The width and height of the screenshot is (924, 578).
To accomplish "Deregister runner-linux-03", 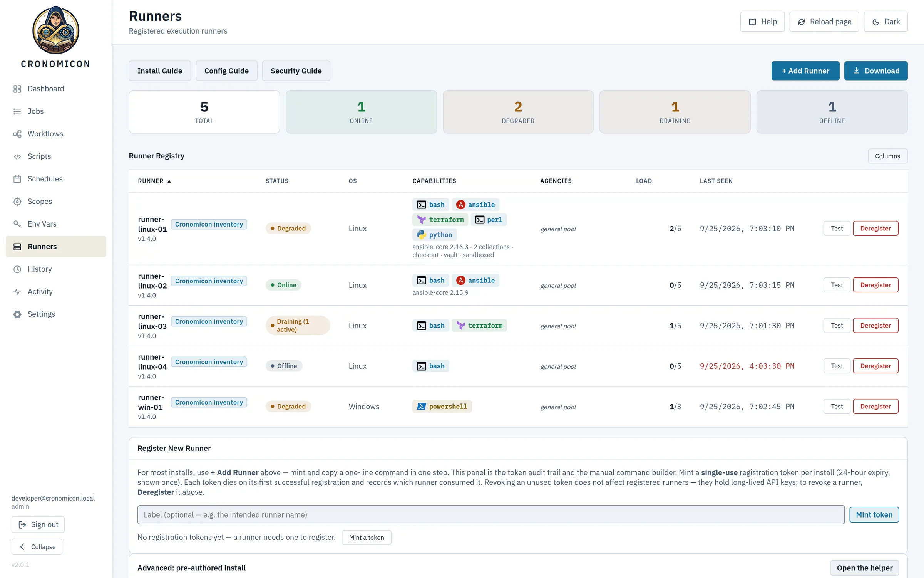I will pos(875,326).
